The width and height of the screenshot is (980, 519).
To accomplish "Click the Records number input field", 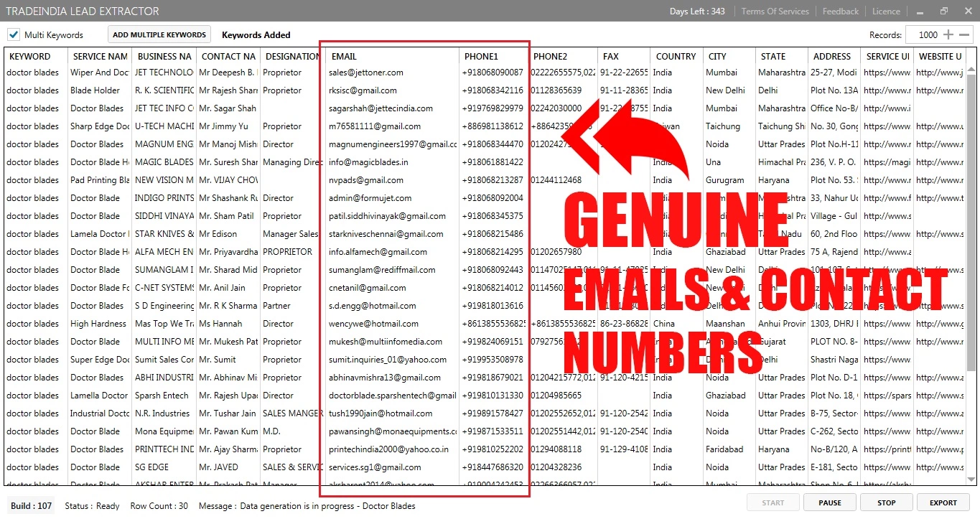I will (923, 34).
